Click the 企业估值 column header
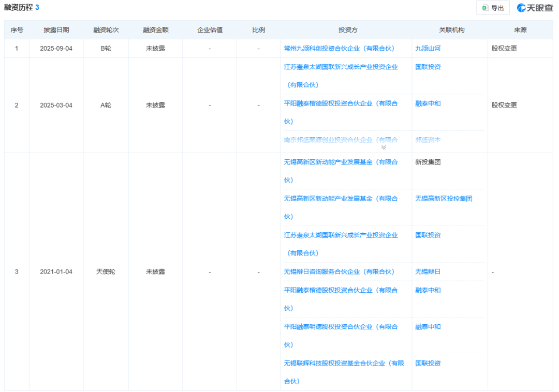The image size is (559, 392). [x=210, y=30]
